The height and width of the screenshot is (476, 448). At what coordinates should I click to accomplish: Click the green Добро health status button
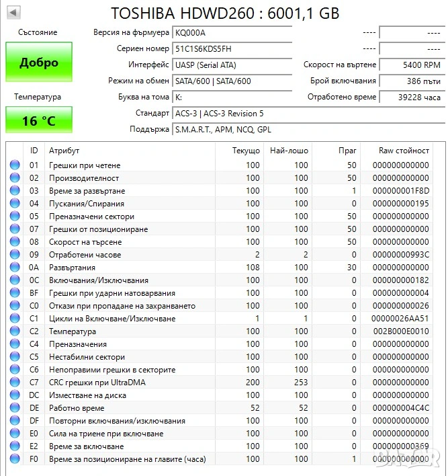38,63
